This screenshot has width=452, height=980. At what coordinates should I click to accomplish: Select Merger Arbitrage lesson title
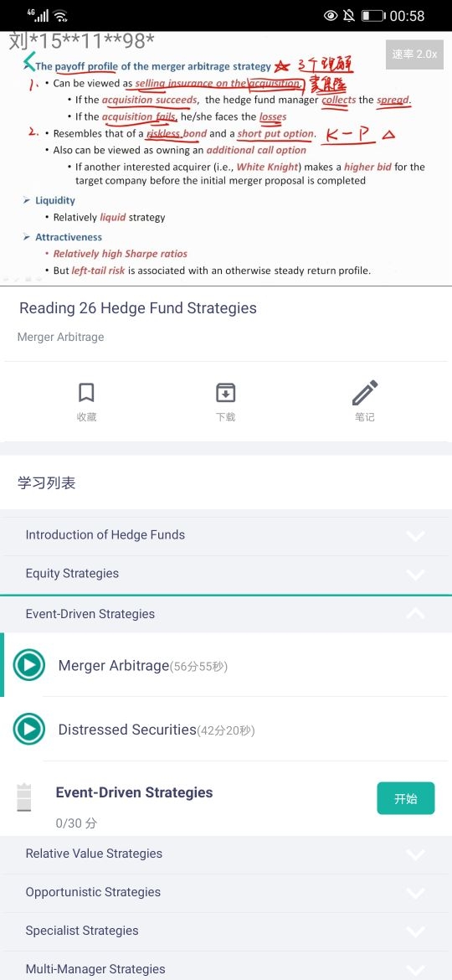click(113, 666)
